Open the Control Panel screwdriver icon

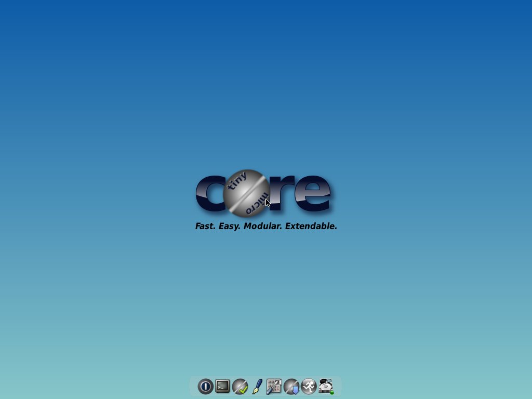pyautogui.click(x=274, y=386)
